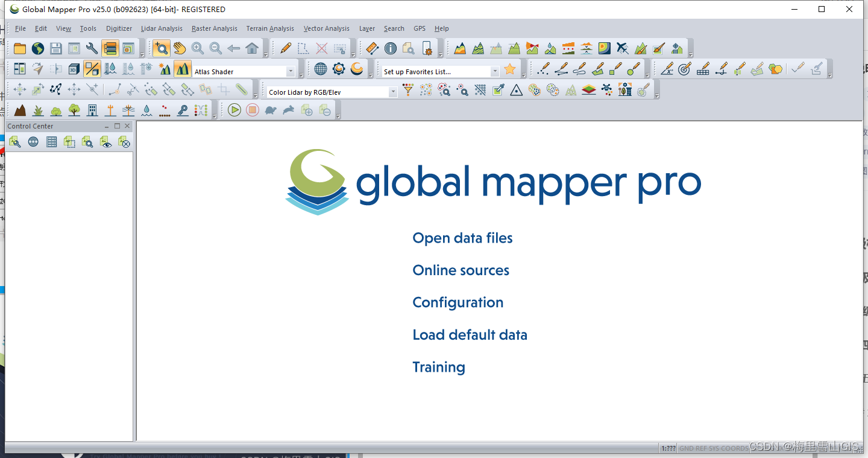This screenshot has width=868, height=458.
Task: Click the create area feature pencil icon
Action: [x=597, y=69]
